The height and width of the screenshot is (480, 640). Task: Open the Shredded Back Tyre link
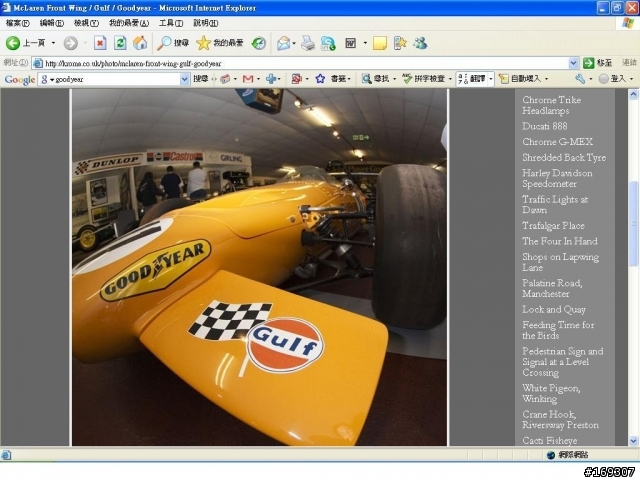564,158
